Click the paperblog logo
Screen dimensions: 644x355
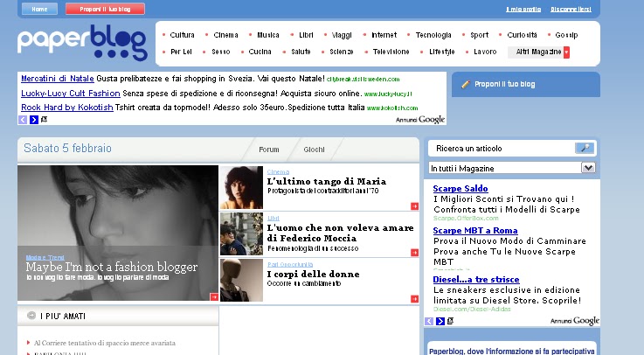(82, 43)
